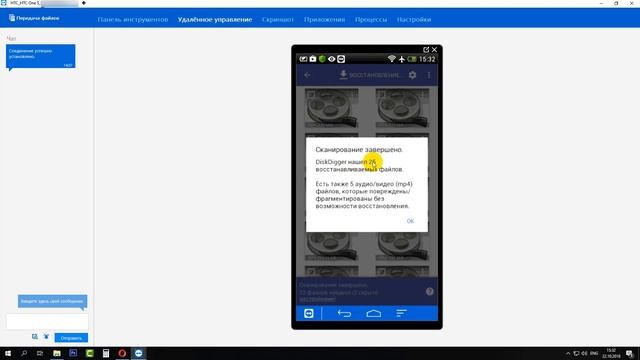The height and width of the screenshot is (360, 640).
Task: Open File Explorer from the taskbar
Action: tap(57, 353)
